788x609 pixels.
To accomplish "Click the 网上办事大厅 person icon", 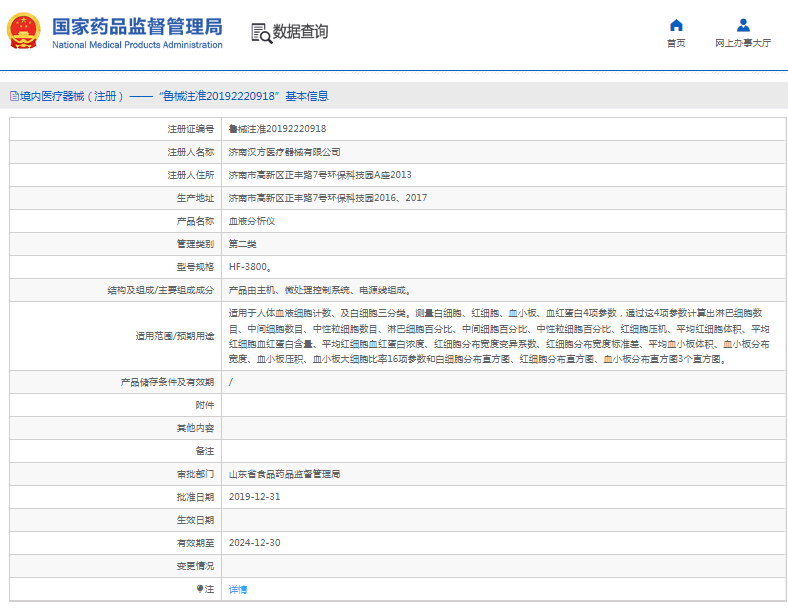I will point(743,25).
